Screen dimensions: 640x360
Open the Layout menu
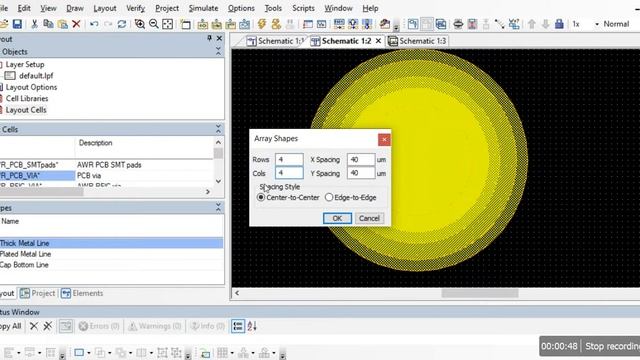coord(104,8)
